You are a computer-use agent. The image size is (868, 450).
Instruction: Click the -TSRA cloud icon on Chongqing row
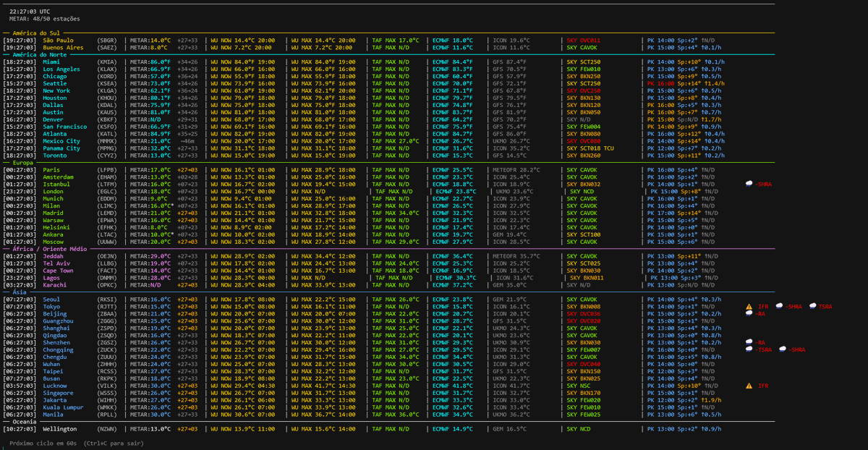[749, 349]
